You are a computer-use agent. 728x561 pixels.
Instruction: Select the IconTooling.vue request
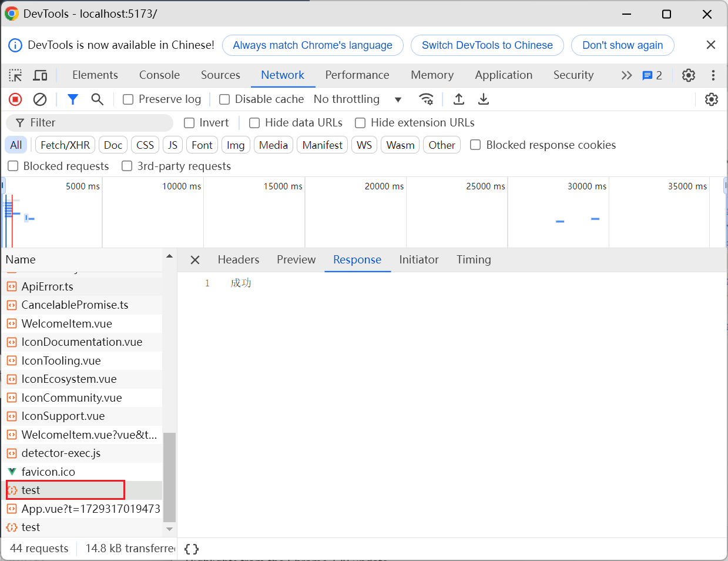82,360
